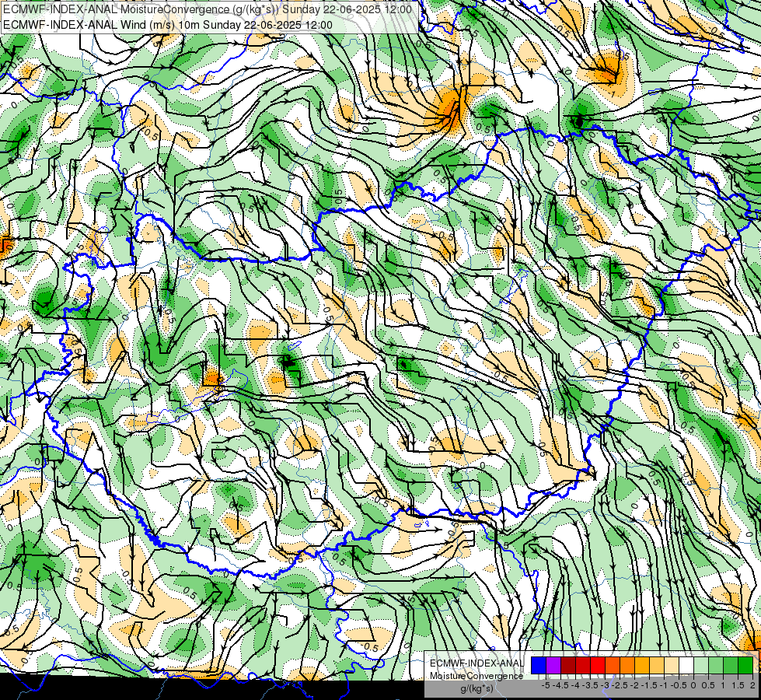Click the pale peach legend swatch
Image resolution: width=761 pixels, height=700 pixels.
(x=672, y=666)
